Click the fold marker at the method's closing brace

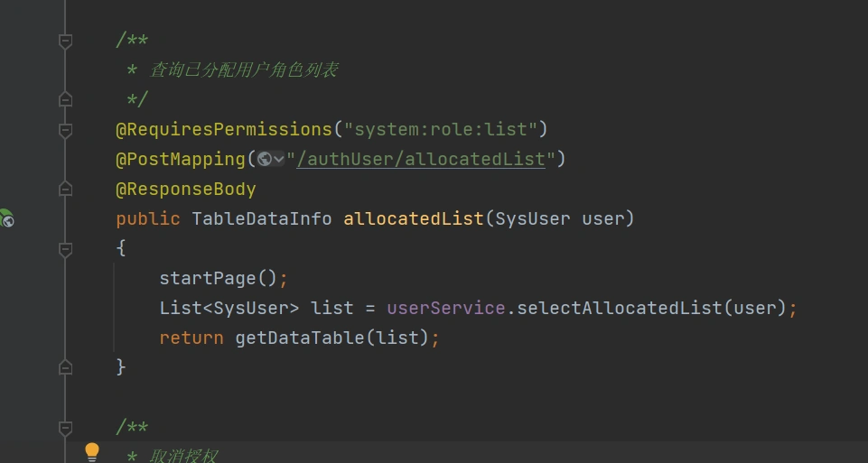65,367
